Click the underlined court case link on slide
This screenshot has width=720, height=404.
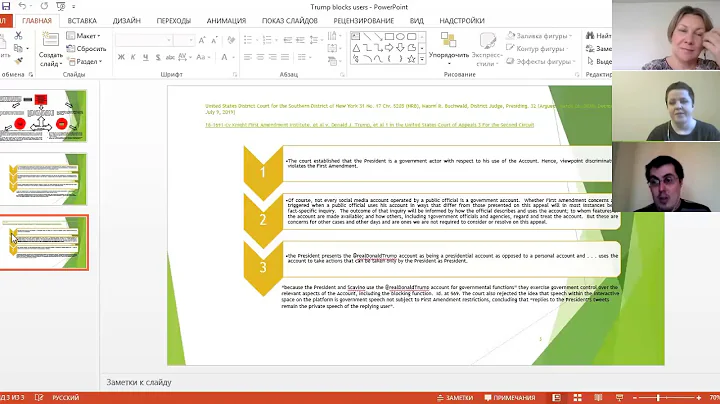(369, 124)
